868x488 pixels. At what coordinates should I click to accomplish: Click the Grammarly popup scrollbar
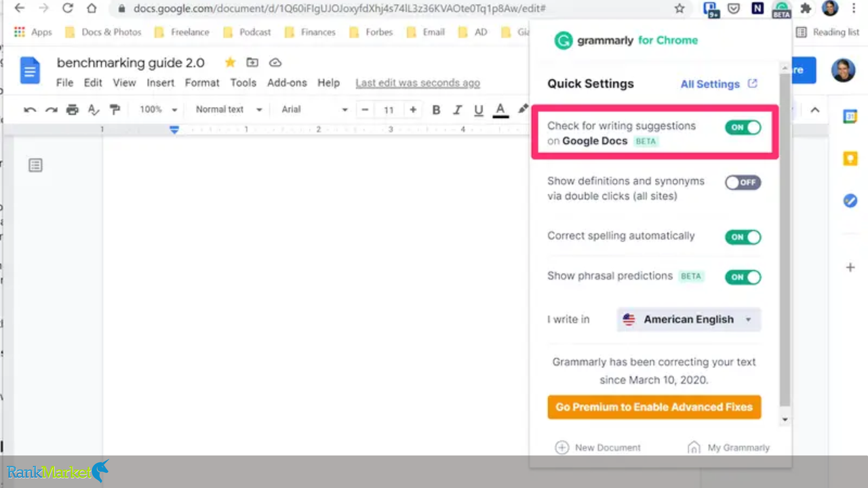coord(785,240)
